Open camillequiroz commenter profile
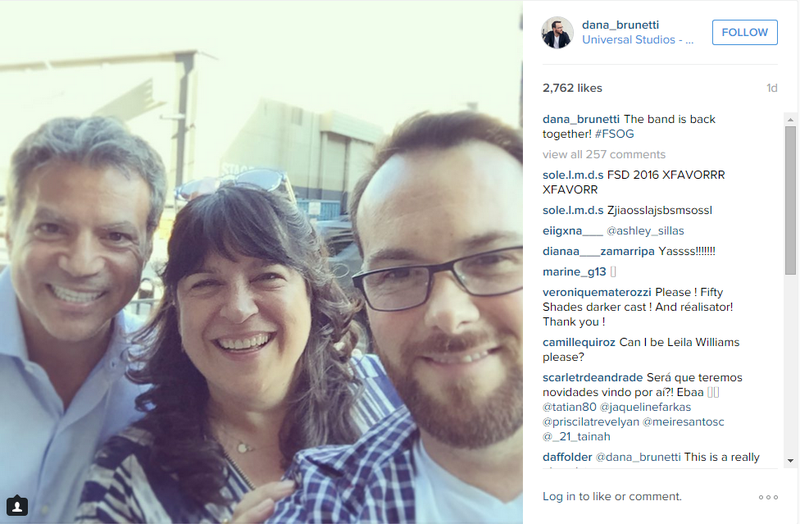The height and width of the screenshot is (524, 800). click(579, 342)
